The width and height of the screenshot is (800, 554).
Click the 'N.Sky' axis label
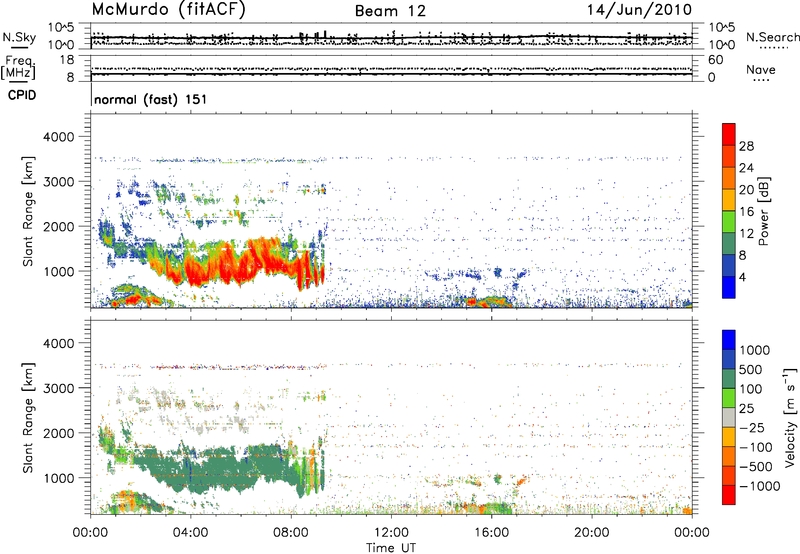pyautogui.click(x=19, y=37)
